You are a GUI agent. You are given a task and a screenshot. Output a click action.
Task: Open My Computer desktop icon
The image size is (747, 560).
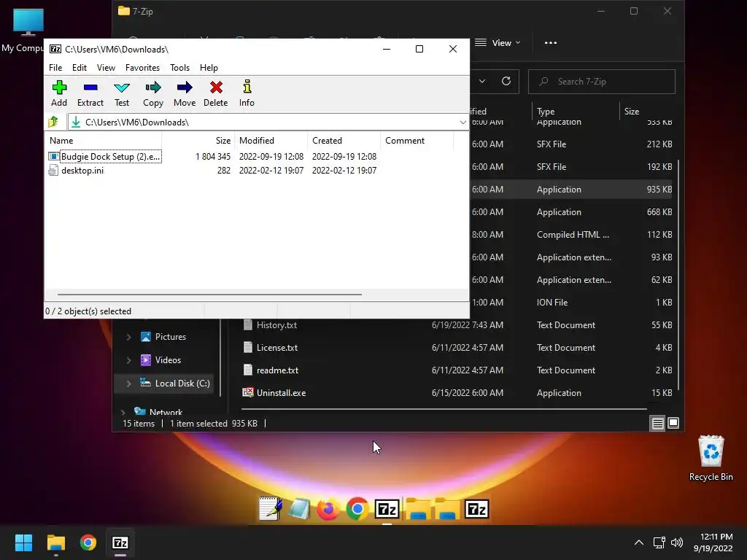27,29
